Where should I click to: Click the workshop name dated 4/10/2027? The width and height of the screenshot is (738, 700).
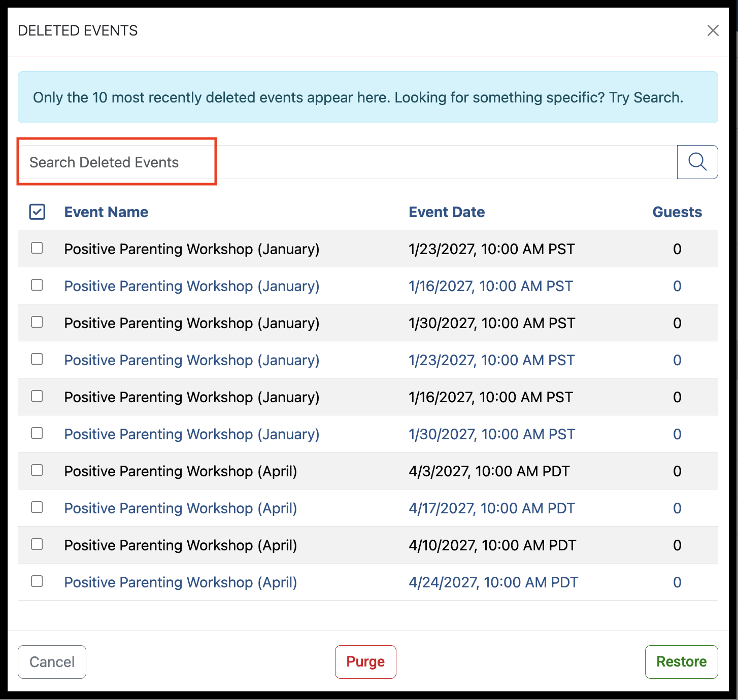click(181, 545)
